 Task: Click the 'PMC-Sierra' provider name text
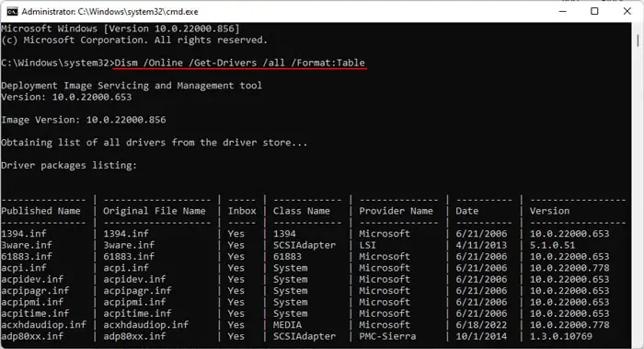coord(387,336)
